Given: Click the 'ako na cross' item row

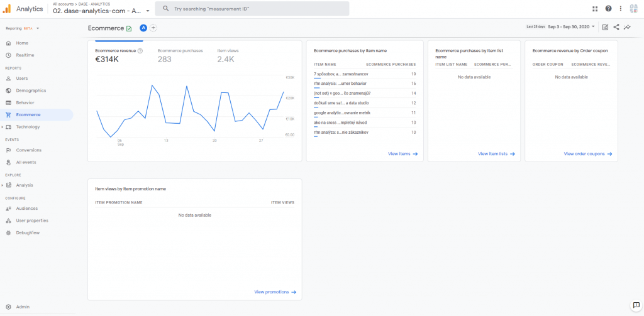Looking at the screenshot, I should point(365,123).
